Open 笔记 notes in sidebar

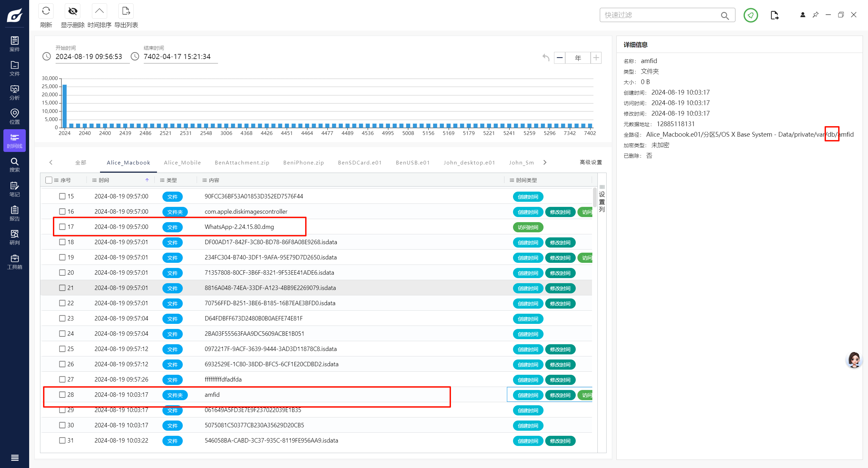[x=15, y=189]
